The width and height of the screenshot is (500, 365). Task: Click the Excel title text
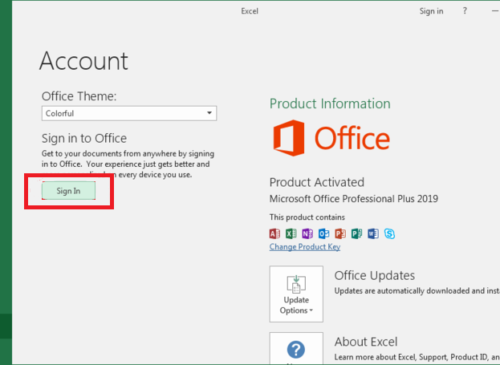pos(250,11)
